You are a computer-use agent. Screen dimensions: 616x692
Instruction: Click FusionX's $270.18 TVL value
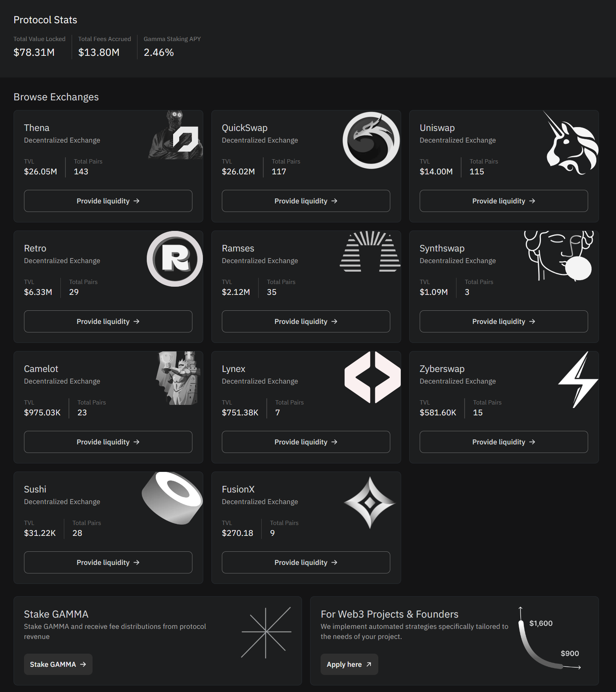(237, 533)
